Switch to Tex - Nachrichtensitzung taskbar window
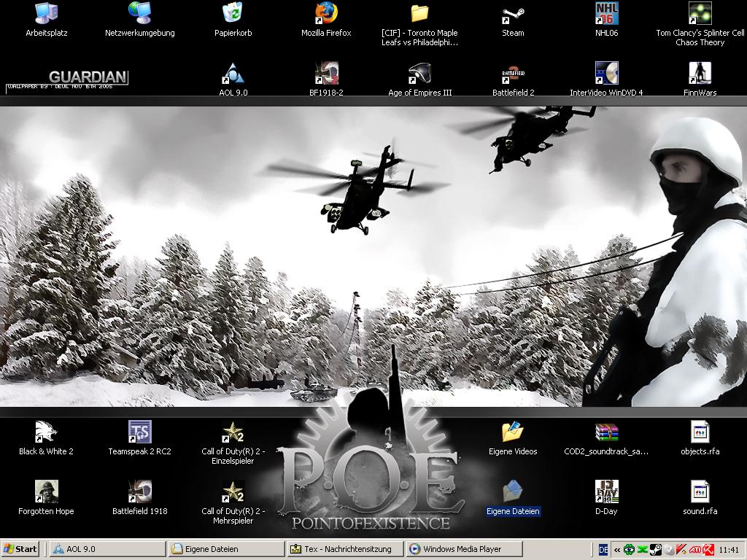Viewport: 747px width, 560px height. (x=346, y=549)
